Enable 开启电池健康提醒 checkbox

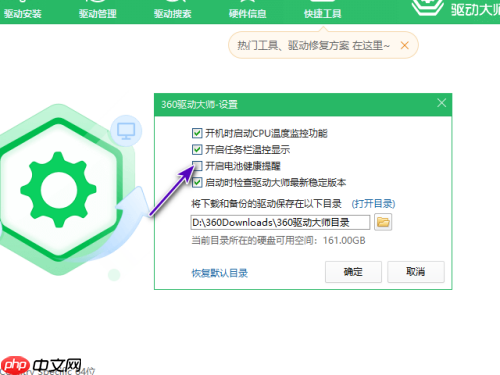197,166
